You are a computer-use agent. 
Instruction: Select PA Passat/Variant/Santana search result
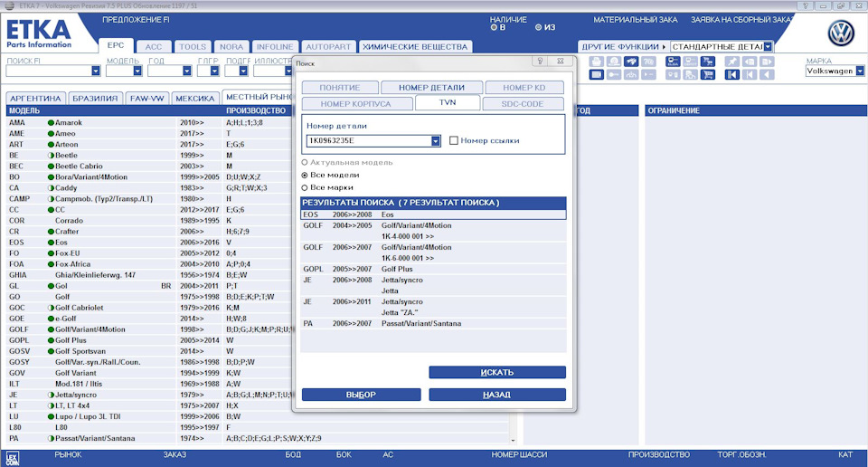point(433,323)
